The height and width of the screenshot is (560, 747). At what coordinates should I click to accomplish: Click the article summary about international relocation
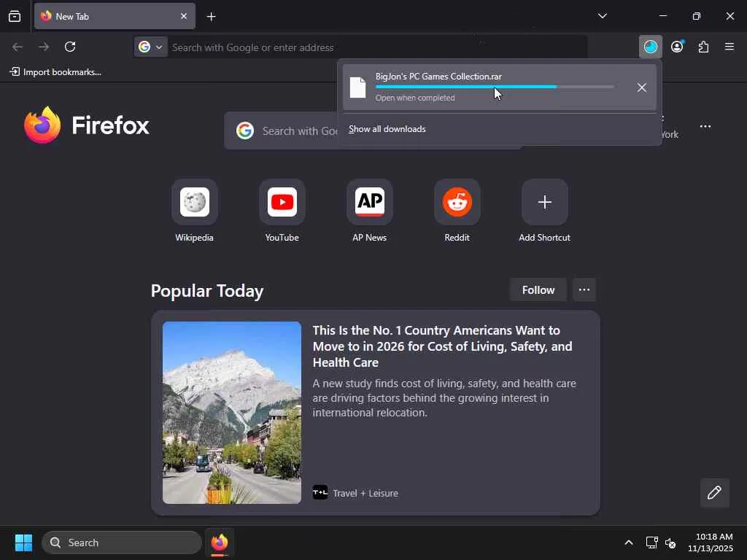[444, 397]
